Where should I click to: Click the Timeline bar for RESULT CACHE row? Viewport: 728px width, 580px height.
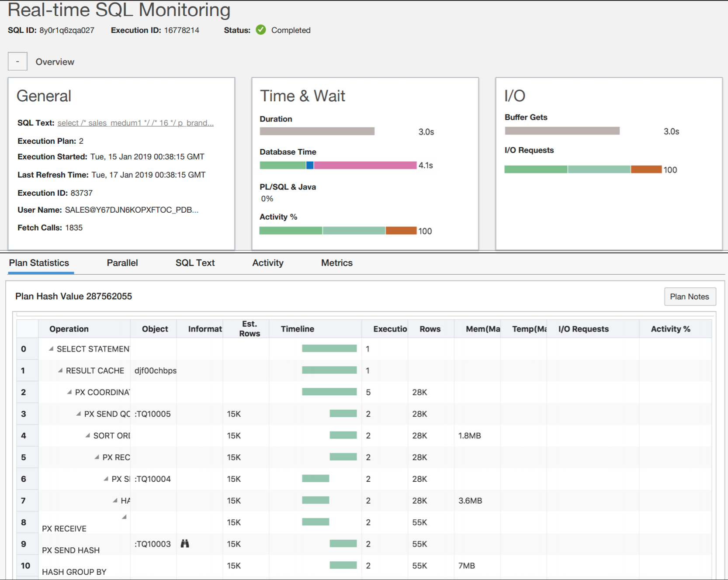pyautogui.click(x=329, y=369)
